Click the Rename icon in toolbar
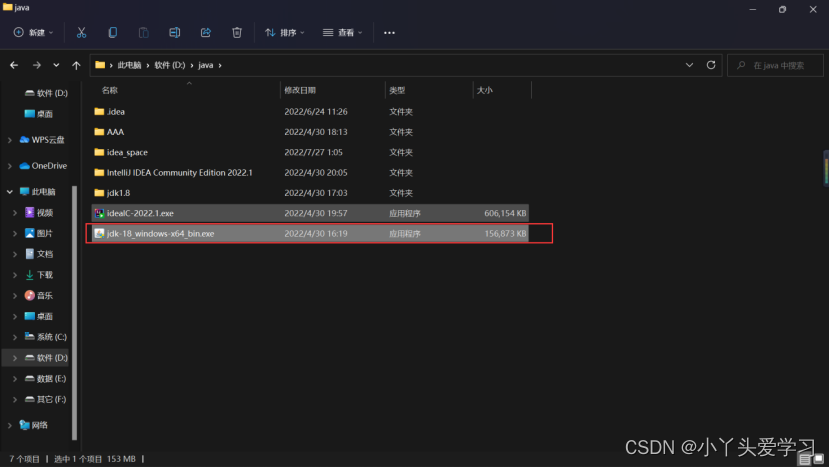The height and width of the screenshot is (467, 830). click(174, 33)
